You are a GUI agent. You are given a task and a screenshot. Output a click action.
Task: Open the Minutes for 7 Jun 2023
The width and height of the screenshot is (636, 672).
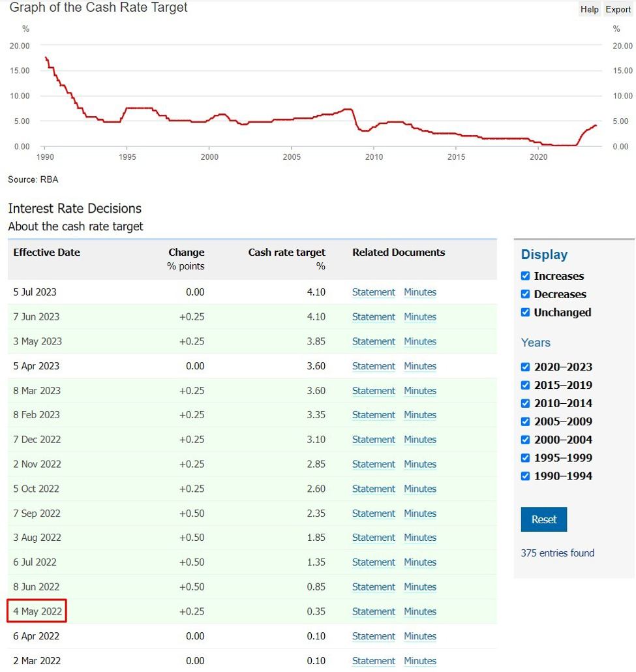pos(420,317)
